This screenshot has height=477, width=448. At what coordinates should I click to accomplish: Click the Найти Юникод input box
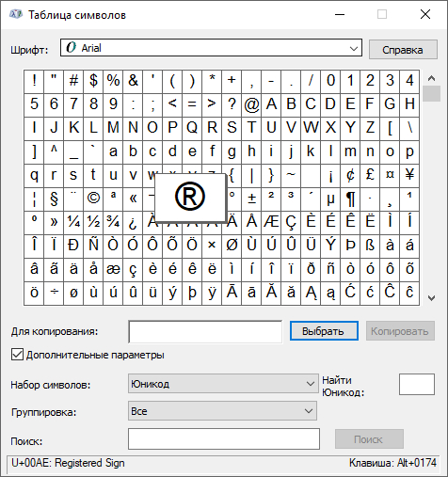click(x=417, y=384)
